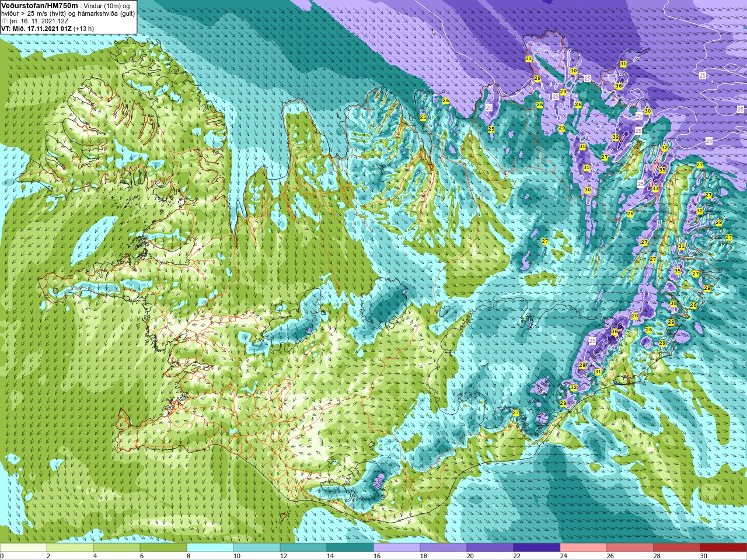This screenshot has height=560, width=747.
Task: Pick the red 28–30 m/s legend swatch
Action: (x=677, y=548)
